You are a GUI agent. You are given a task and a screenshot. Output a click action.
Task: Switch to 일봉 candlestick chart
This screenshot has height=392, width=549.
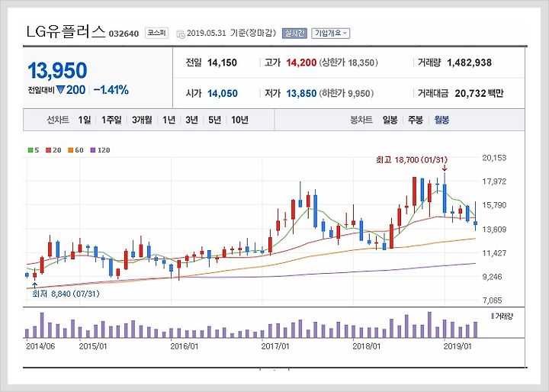point(390,120)
